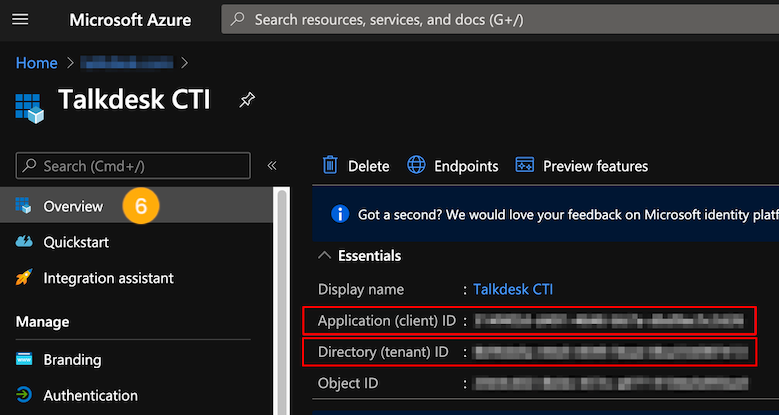
Task: Open Authentication under Manage
Action: (x=90, y=396)
